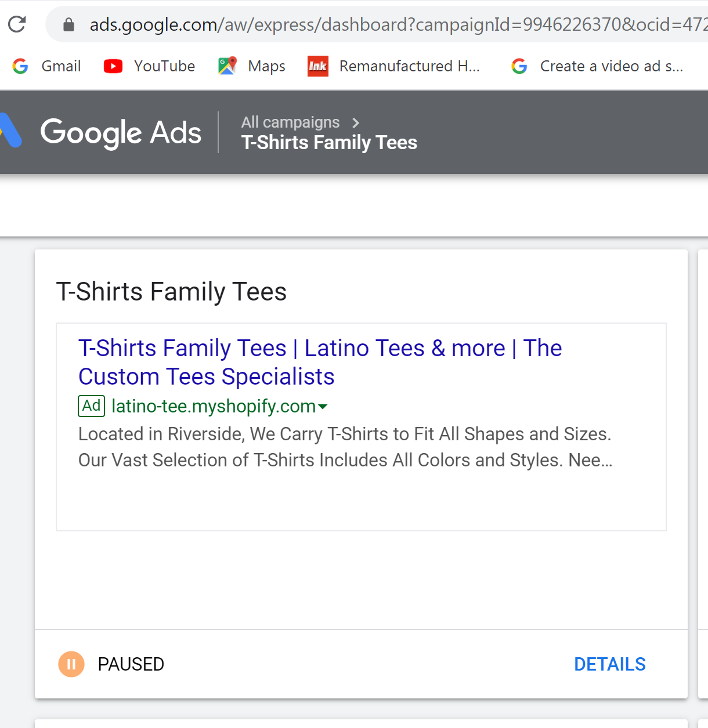The height and width of the screenshot is (728, 708).
Task: Select T-Shirts Family Tees breadcrumb title
Action: pyautogui.click(x=330, y=143)
